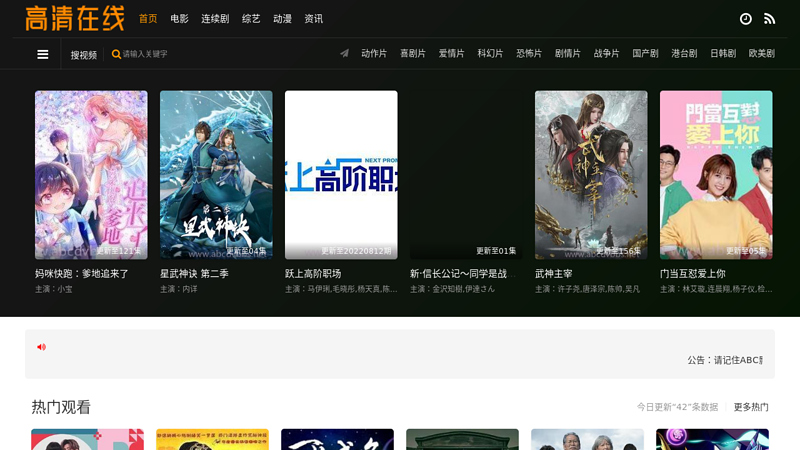Screen dimensions: 800x450
Task: Click the title 新·信长公记～同学是战
Action: (x=463, y=274)
